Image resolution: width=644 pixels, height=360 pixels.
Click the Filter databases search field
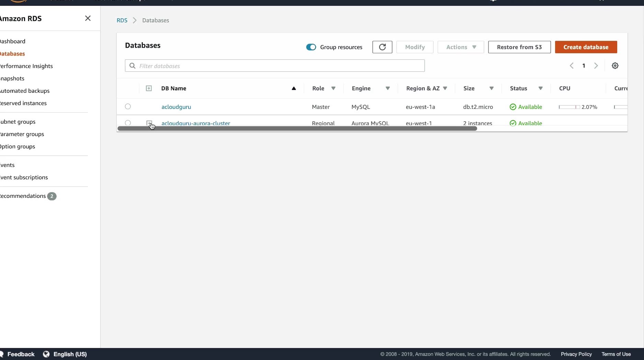pyautogui.click(x=275, y=66)
